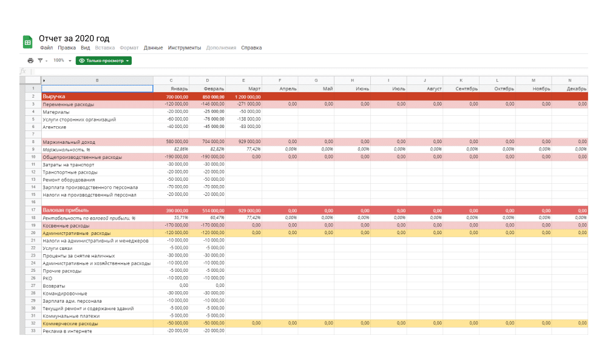Open the filter views dropdown arrow

pos(47,61)
